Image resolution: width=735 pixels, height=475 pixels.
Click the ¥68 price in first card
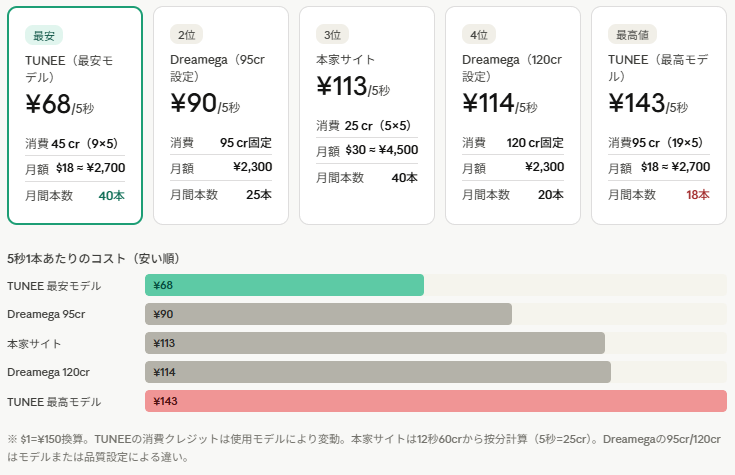click(48, 104)
